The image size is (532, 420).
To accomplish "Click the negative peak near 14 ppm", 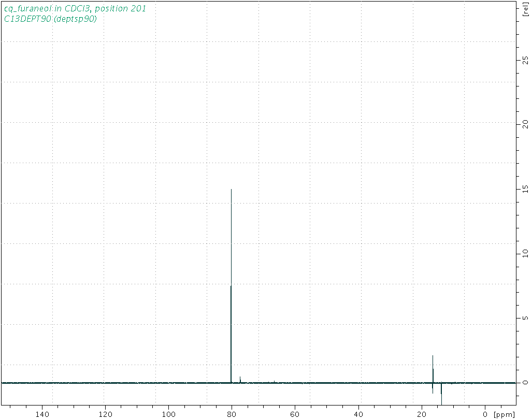I will click(441, 394).
